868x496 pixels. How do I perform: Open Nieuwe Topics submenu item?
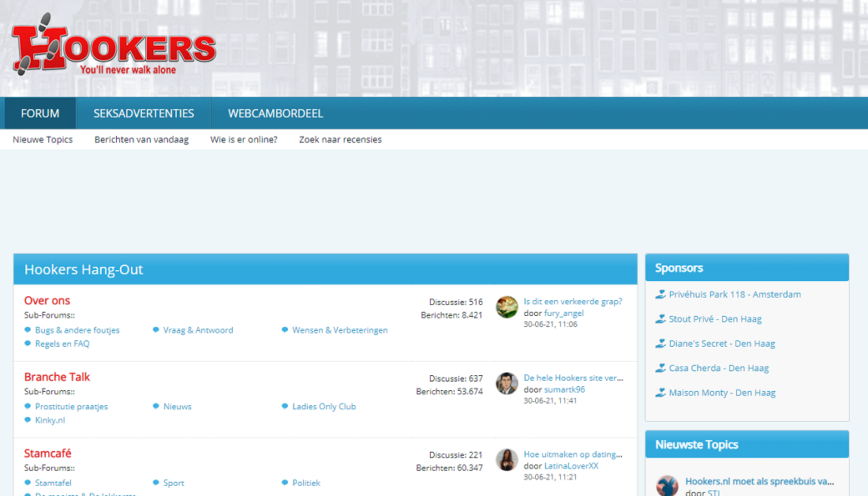(x=43, y=140)
